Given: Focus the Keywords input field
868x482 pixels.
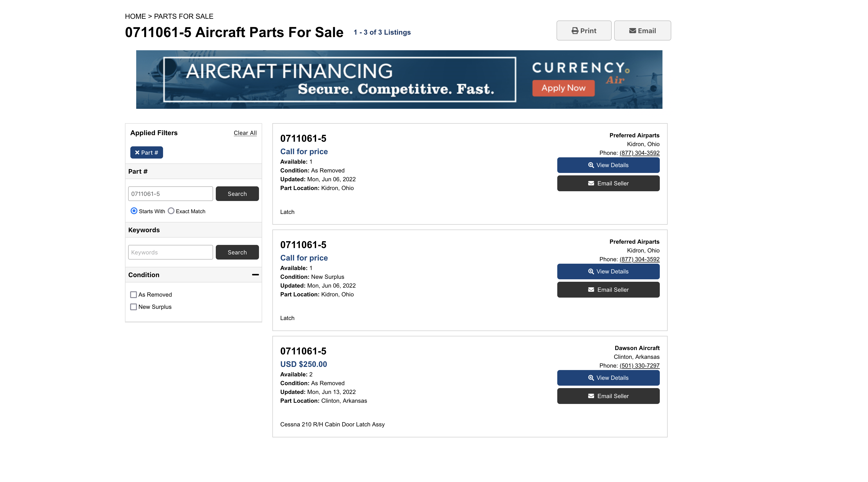Looking at the screenshot, I should 170,252.
